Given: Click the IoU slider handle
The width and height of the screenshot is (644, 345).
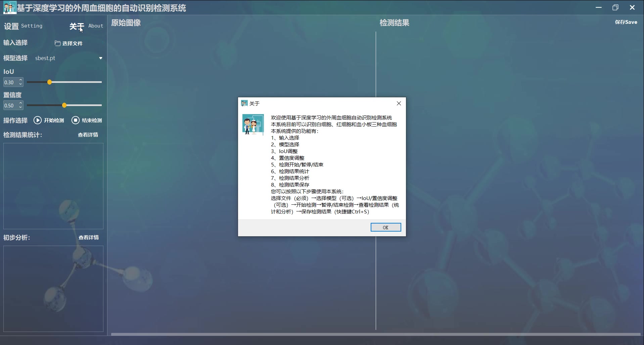Looking at the screenshot, I should 49,82.
